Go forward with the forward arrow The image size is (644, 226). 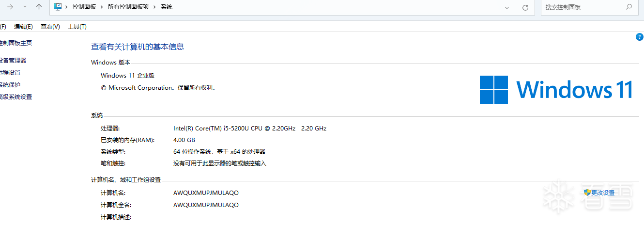click(10, 7)
